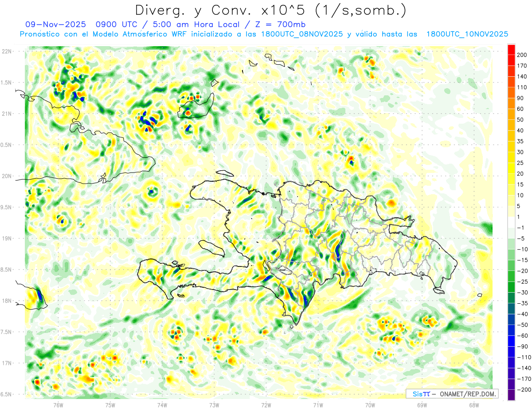
Task: Click the positive '5' colorbar label
Action: coord(519,206)
